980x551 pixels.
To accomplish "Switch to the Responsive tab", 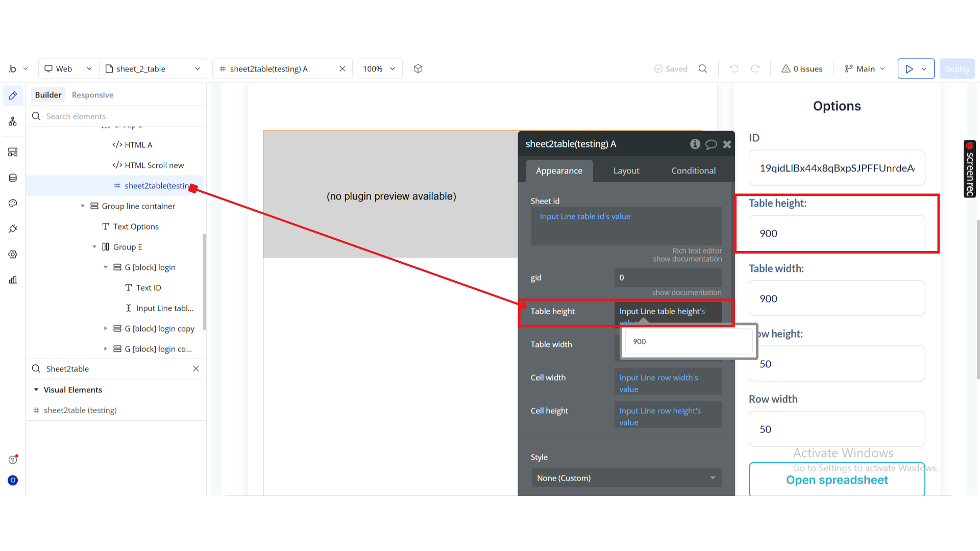I will tap(92, 95).
